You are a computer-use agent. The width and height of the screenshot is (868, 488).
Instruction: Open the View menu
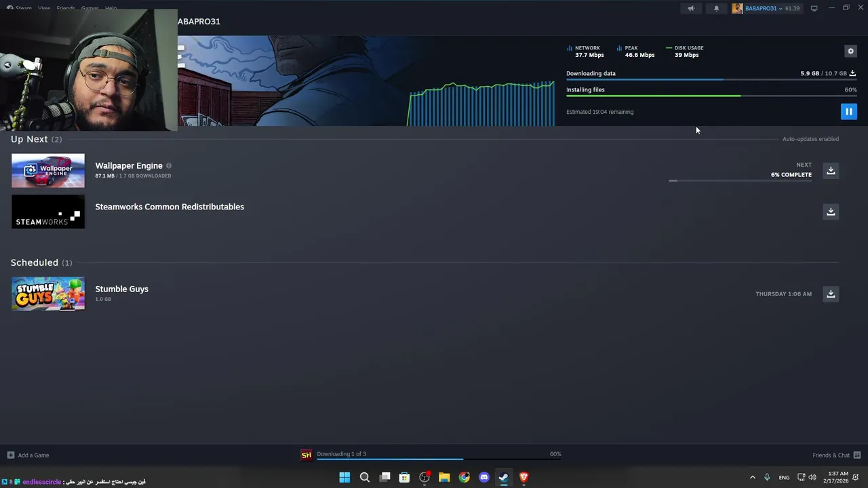(44, 8)
